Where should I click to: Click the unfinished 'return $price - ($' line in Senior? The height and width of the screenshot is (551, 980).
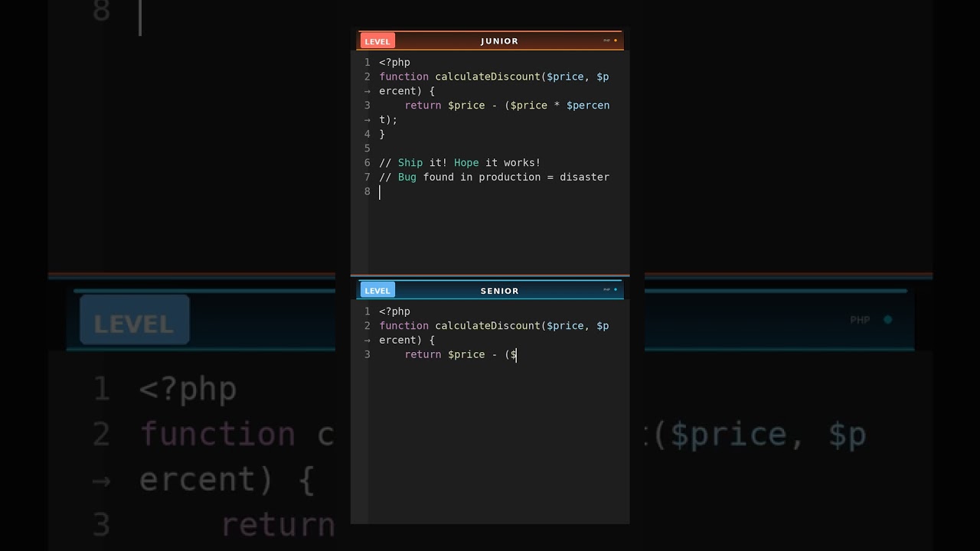click(x=461, y=354)
